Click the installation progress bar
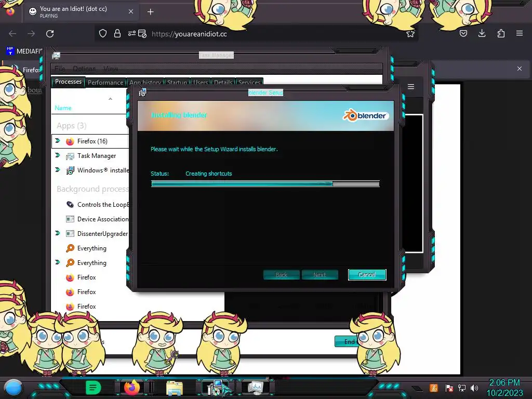 pos(265,183)
